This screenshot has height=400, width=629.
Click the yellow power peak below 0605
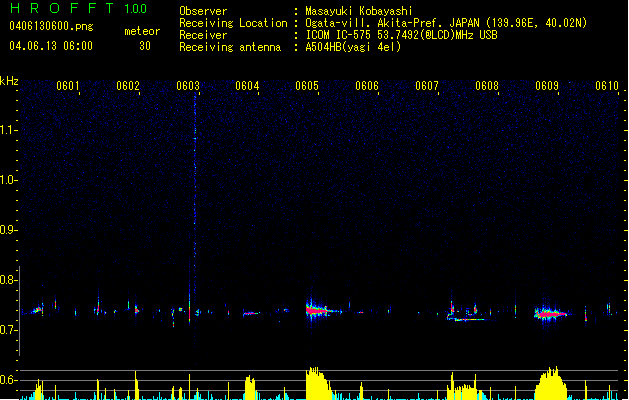pos(318,383)
